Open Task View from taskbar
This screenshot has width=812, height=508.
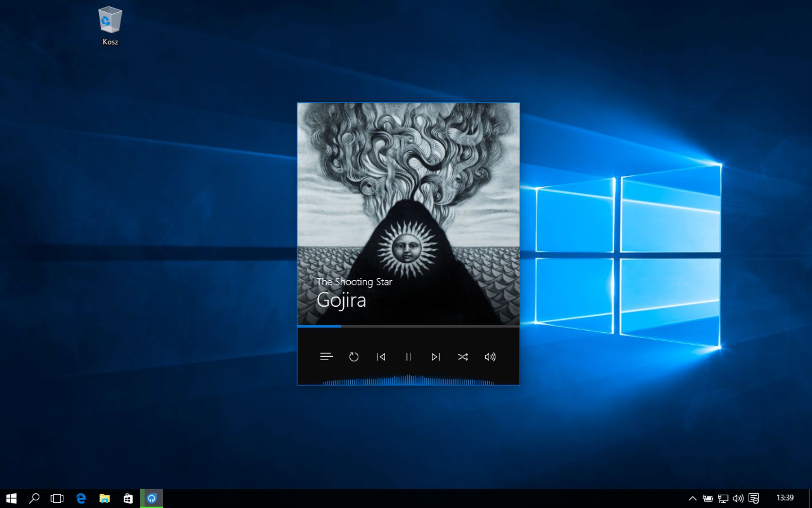click(57, 499)
